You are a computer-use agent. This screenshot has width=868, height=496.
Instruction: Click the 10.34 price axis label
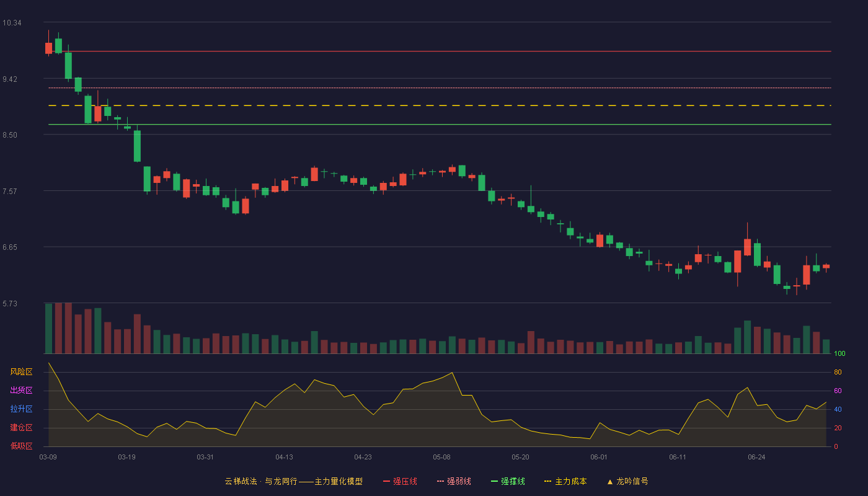(12, 23)
